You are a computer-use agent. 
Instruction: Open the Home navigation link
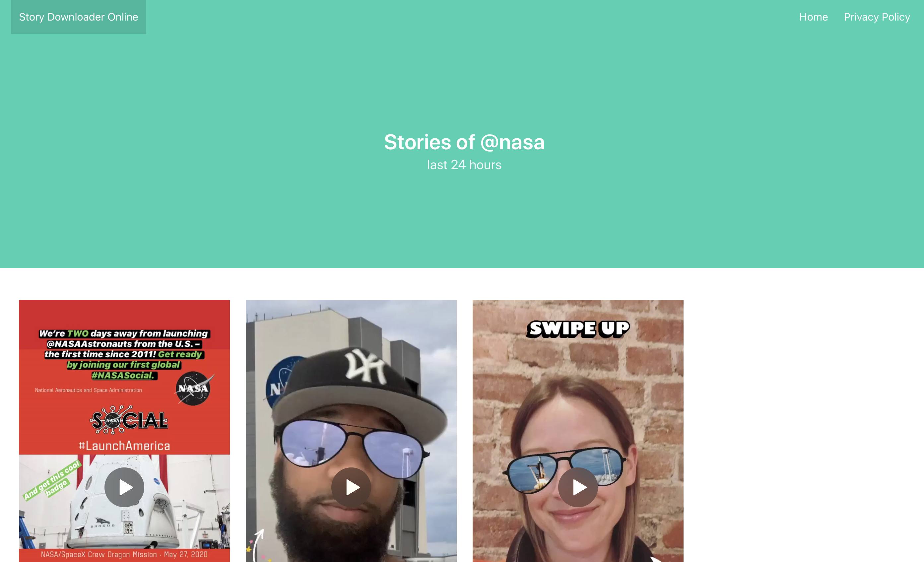pyautogui.click(x=813, y=17)
